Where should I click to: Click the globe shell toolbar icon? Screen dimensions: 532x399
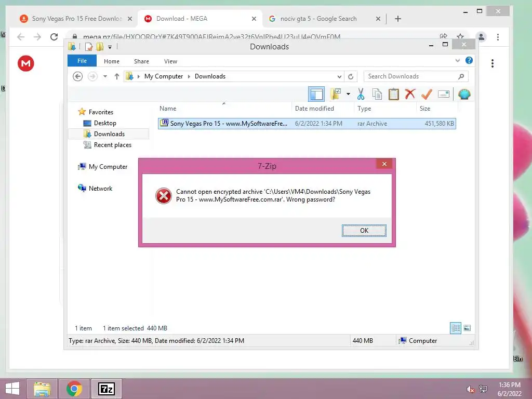point(464,94)
